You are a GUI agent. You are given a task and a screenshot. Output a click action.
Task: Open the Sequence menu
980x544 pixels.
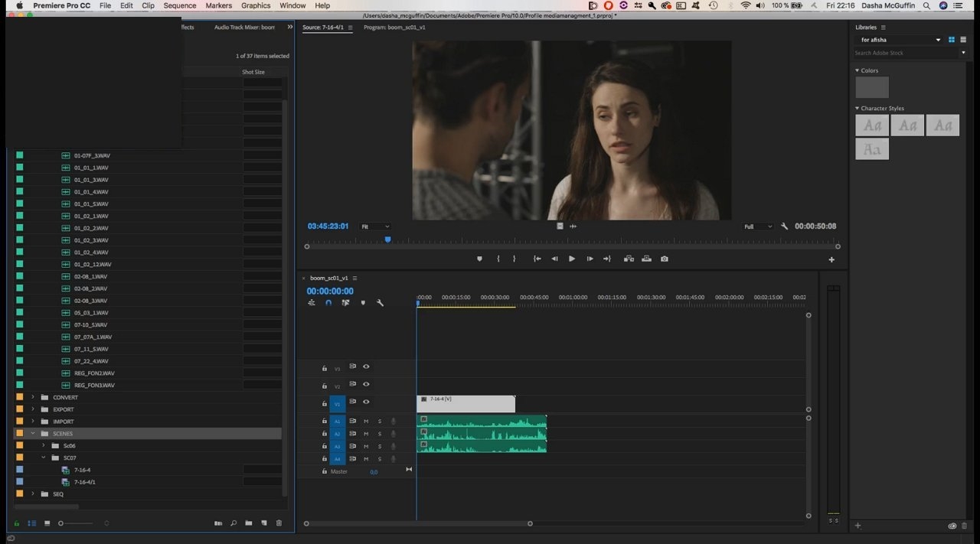coord(180,5)
